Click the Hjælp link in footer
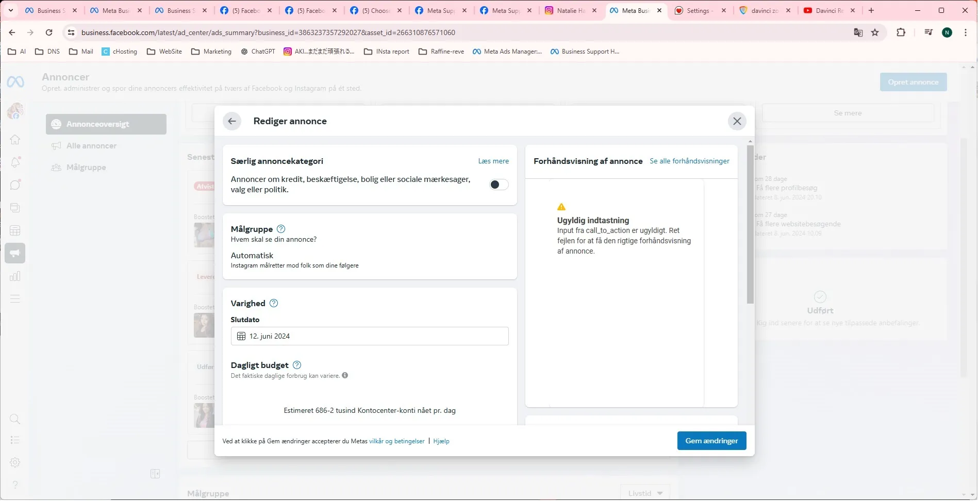The width and height of the screenshot is (980, 501). (x=442, y=442)
